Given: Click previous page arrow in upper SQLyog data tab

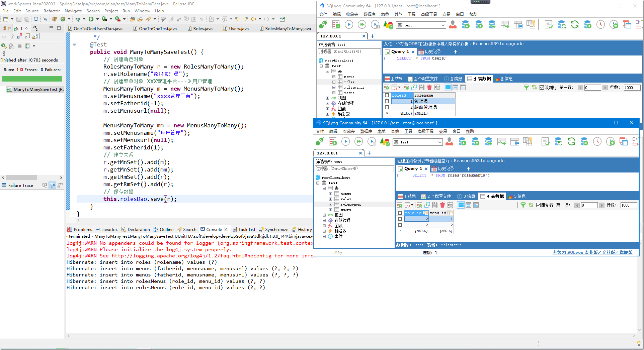Looking at the screenshot, I should (580, 88).
